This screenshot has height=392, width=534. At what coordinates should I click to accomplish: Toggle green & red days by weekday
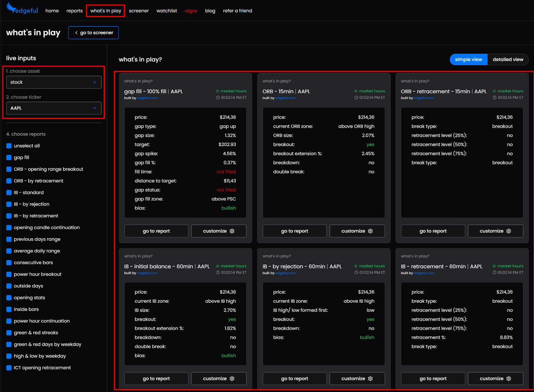(x=9, y=344)
